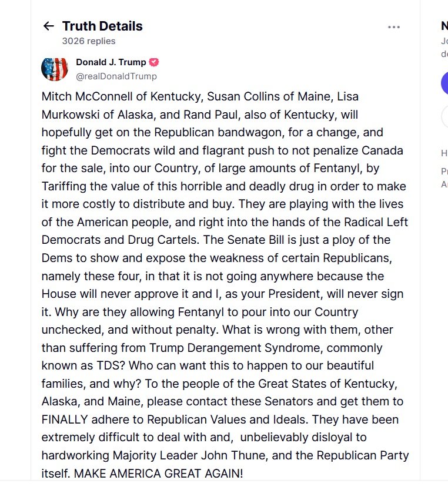Click the back arrow beside Truth Details

pos(48,26)
